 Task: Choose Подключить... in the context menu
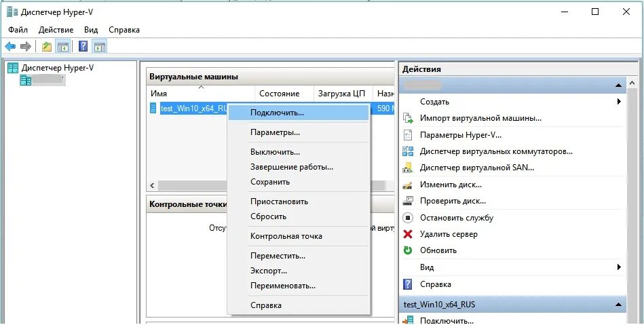299,113
